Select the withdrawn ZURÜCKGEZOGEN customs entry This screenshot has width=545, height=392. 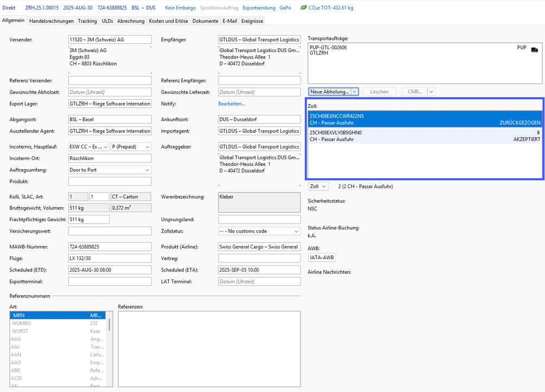[x=425, y=119]
